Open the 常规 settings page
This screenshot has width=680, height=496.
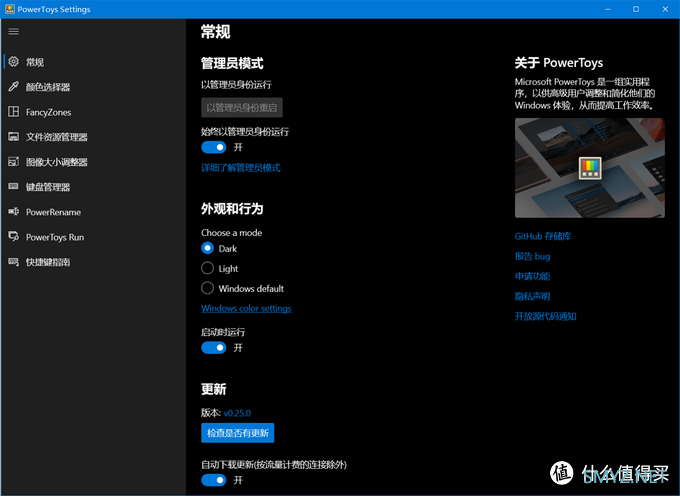coord(93,62)
